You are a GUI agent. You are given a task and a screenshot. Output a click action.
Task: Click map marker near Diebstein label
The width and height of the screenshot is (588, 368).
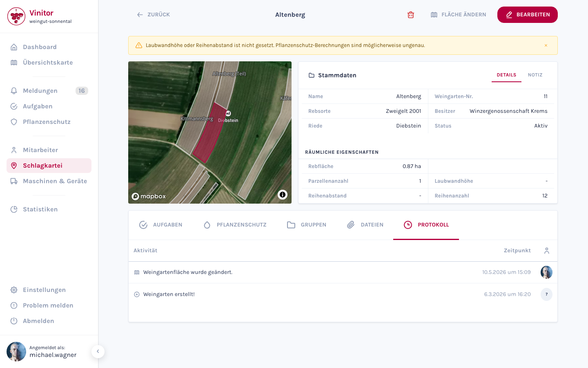pos(228,114)
